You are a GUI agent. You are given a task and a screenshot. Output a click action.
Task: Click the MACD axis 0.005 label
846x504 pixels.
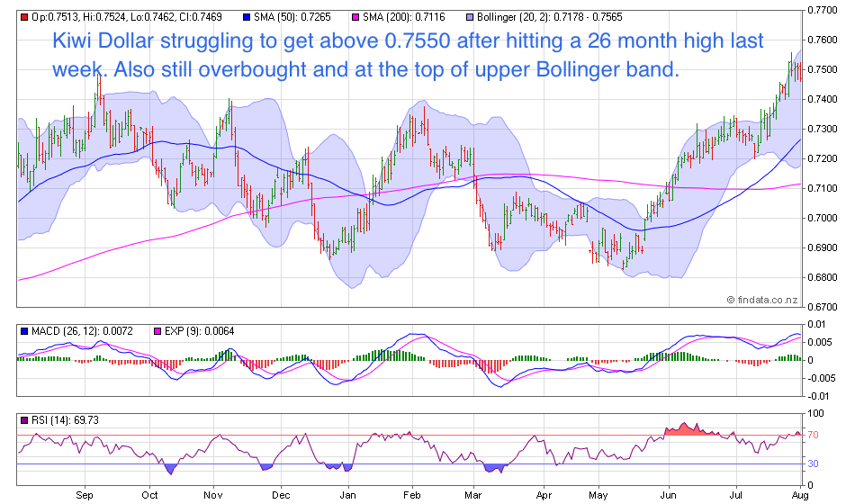(818, 342)
